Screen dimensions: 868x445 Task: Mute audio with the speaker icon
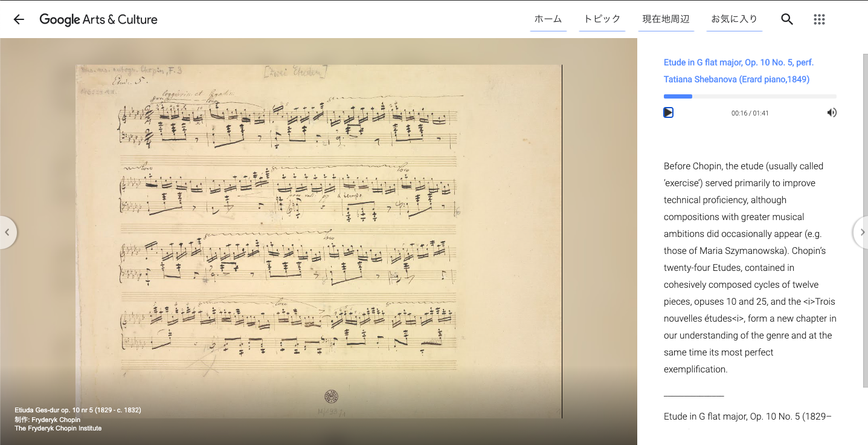[x=832, y=112]
